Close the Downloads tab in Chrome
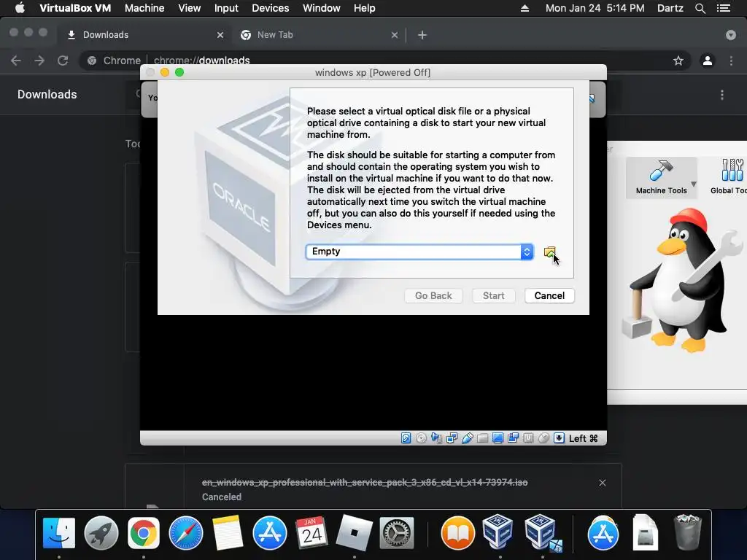Image resolution: width=747 pixels, height=560 pixels. point(220,35)
